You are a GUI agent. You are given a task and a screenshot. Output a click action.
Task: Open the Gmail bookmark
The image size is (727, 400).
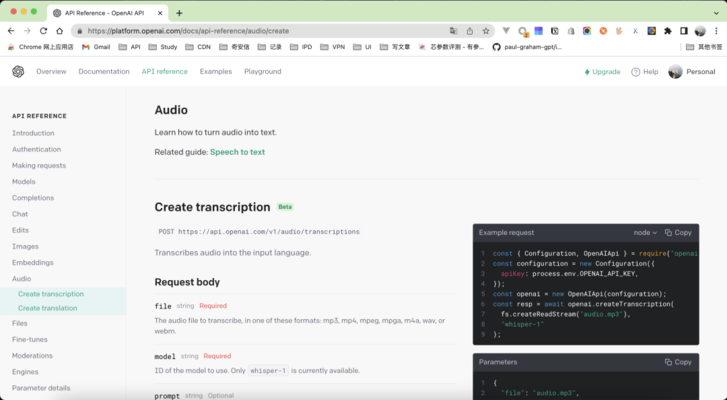tap(96, 47)
